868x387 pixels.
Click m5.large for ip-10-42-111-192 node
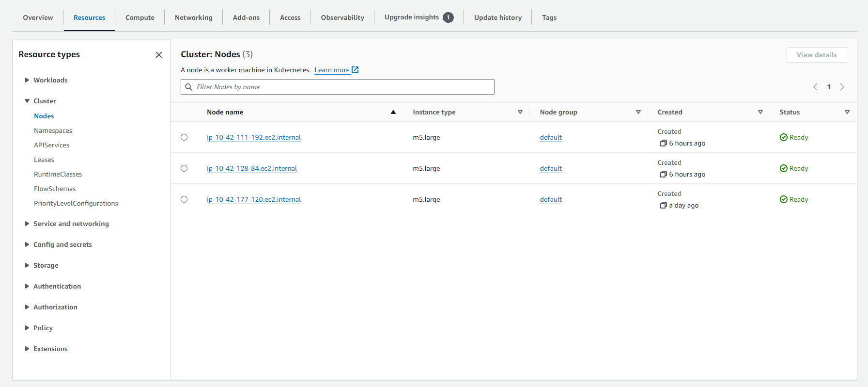tap(426, 137)
